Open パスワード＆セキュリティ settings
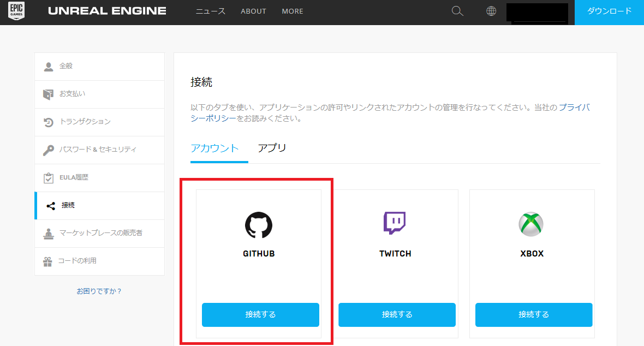This screenshot has height=346, width=644. pyautogui.click(x=100, y=150)
